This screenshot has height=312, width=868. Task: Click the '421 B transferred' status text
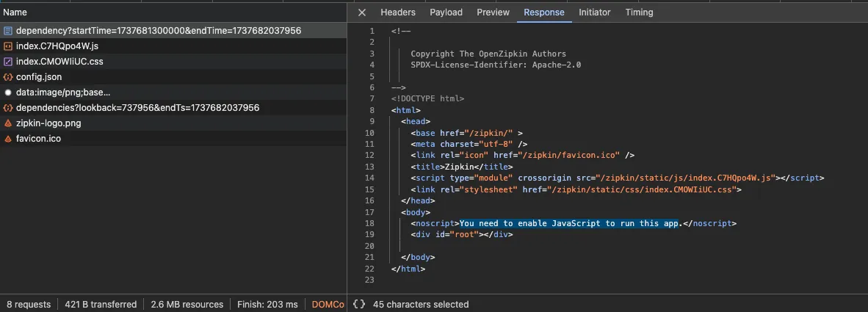coord(101,304)
